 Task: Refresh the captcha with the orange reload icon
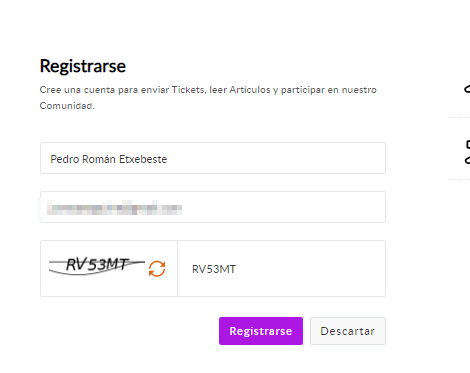[x=157, y=269]
